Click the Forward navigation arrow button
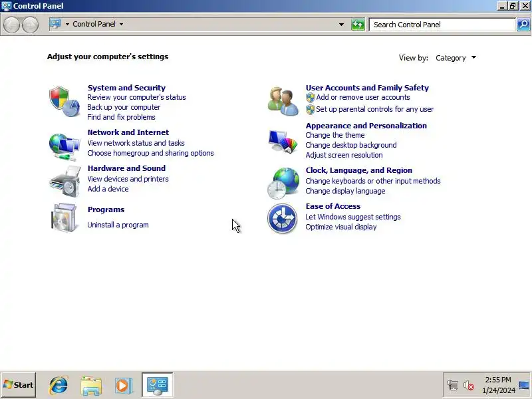This screenshot has height=399, width=532. point(30,25)
